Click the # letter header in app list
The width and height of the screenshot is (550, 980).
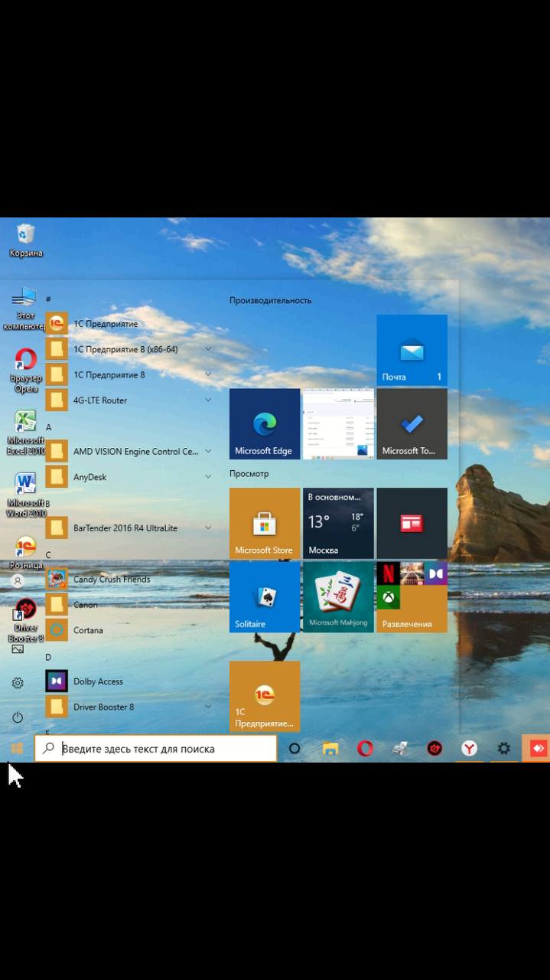point(48,299)
